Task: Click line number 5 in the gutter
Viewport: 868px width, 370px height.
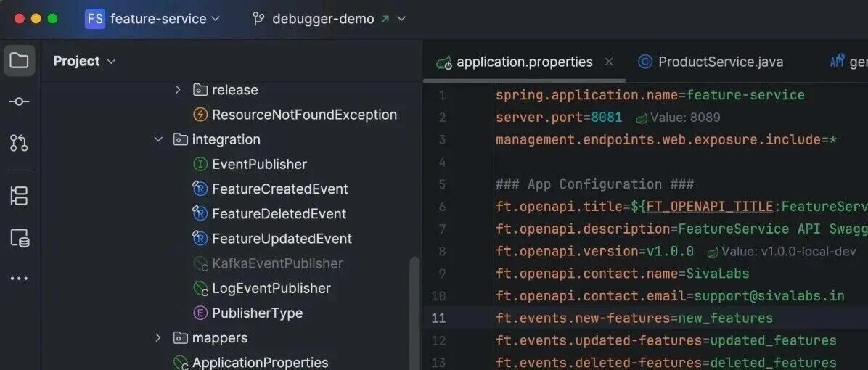Action: [x=442, y=184]
